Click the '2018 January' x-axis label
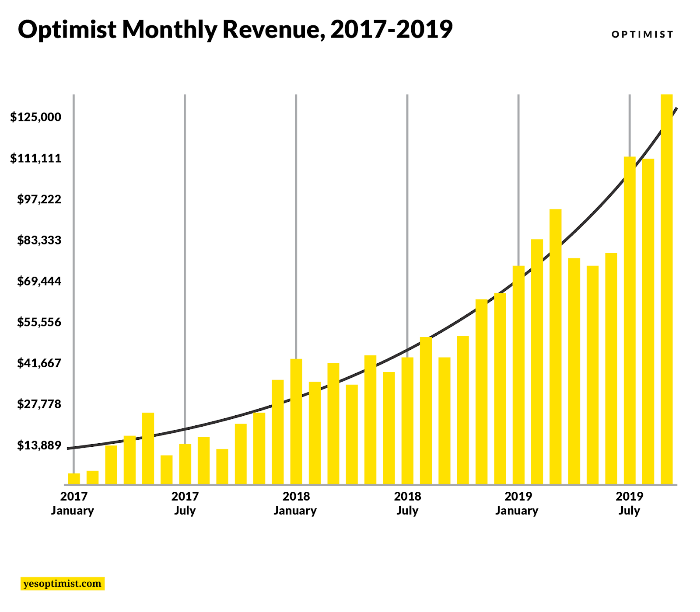This screenshot has height=612, width=700. 295,503
